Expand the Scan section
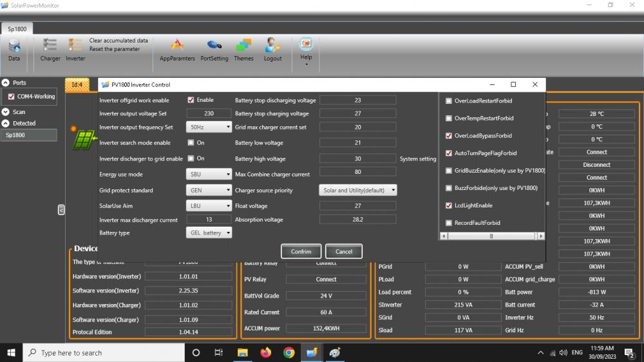644x362 pixels. coord(5,112)
